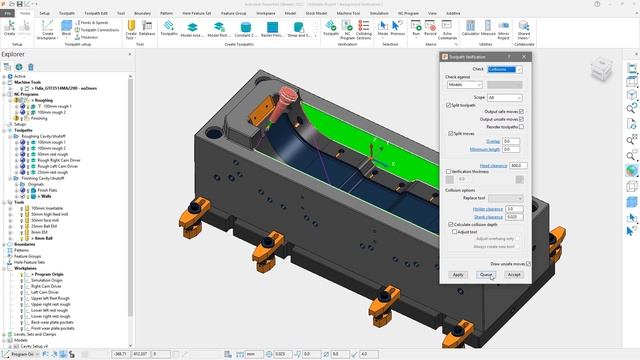Click the Record macro icon
Screen dimensions: 640x360
[430, 28]
